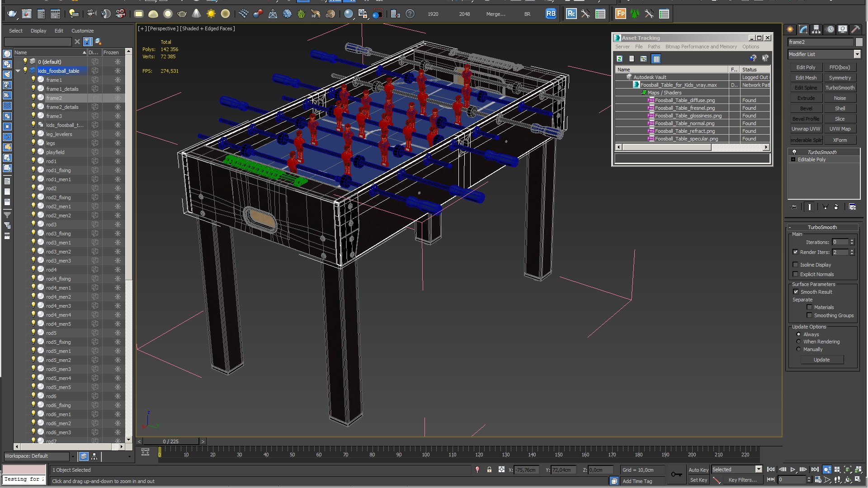
Task: Click the timeline frame slider 0 / 225
Action: [170, 441]
